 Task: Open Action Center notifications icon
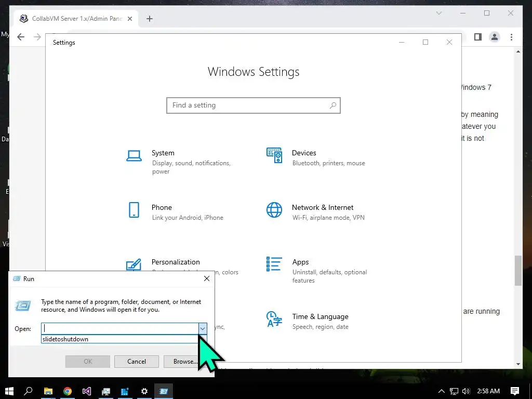click(x=515, y=391)
